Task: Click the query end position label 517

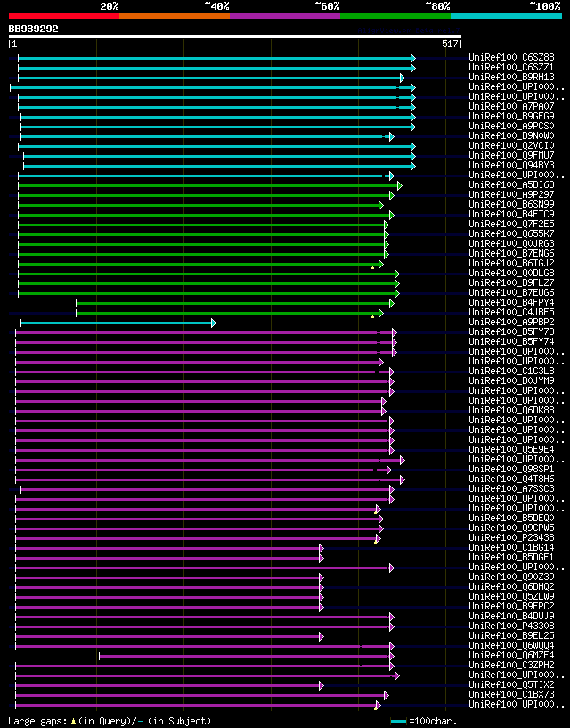Action: pos(451,44)
